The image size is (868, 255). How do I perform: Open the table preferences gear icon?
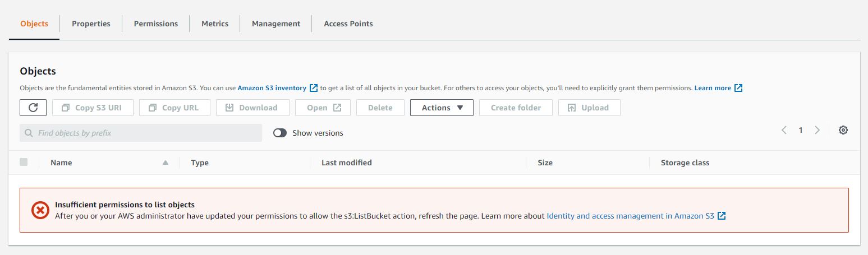coord(843,130)
